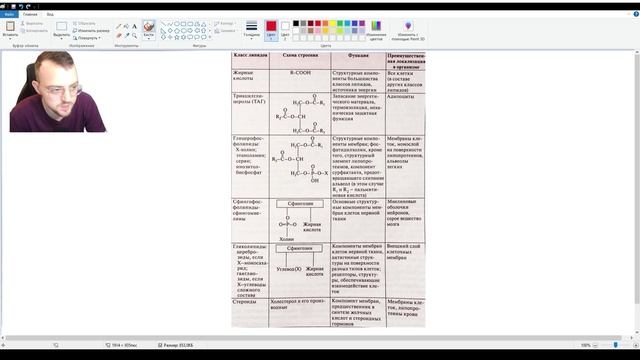Click the Crop (Обрезать) button
640x360 pixels.
click(84, 24)
